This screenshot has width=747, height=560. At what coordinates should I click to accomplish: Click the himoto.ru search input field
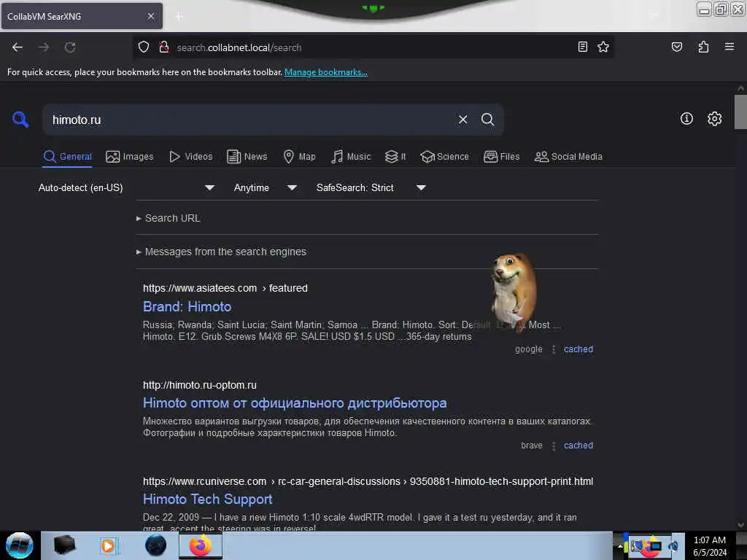[x=250, y=120]
